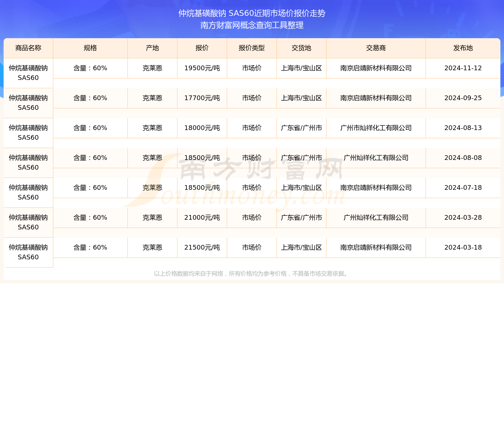Click 18500元/吨 in the 2024-08-08 row
Screen dimensions: 504x434
click(202, 158)
